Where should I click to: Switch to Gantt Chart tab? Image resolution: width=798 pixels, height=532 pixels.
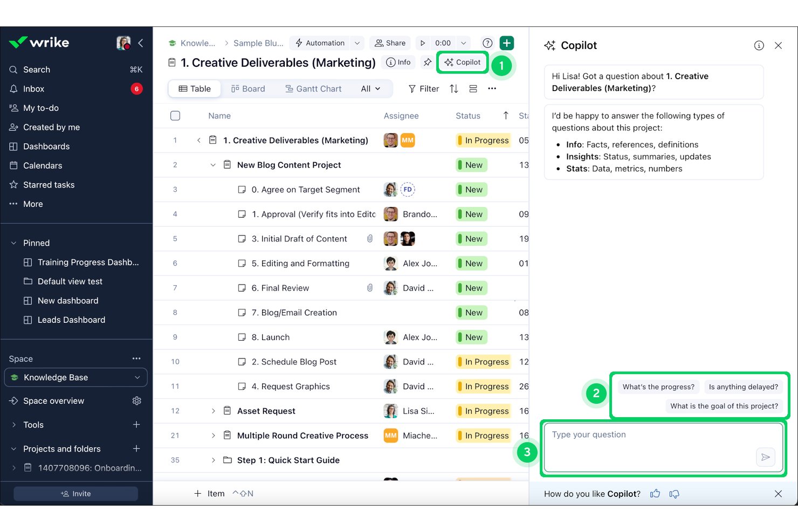(313, 89)
